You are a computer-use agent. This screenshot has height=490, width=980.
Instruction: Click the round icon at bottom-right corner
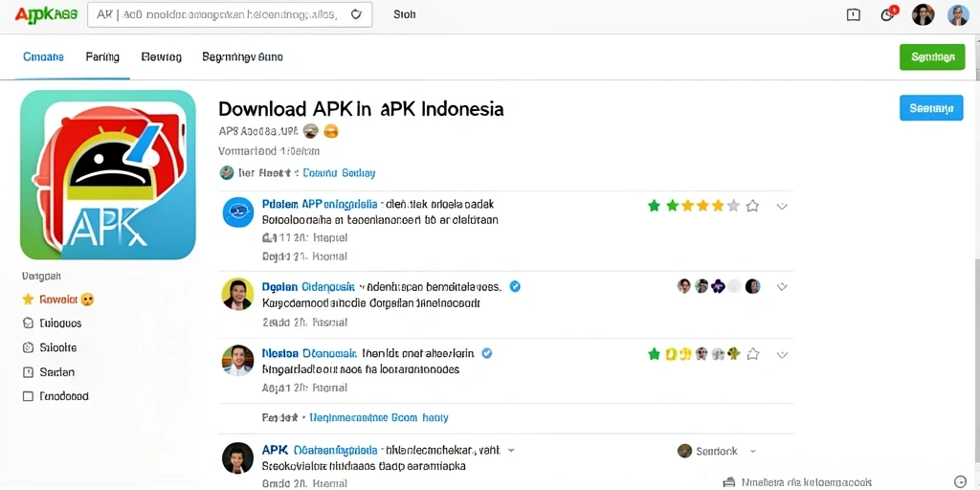click(x=962, y=481)
